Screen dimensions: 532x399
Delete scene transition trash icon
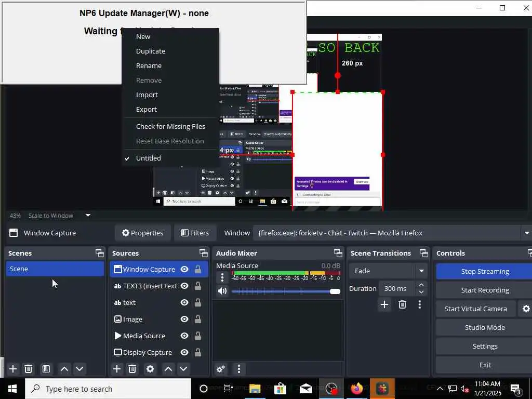pos(403,304)
